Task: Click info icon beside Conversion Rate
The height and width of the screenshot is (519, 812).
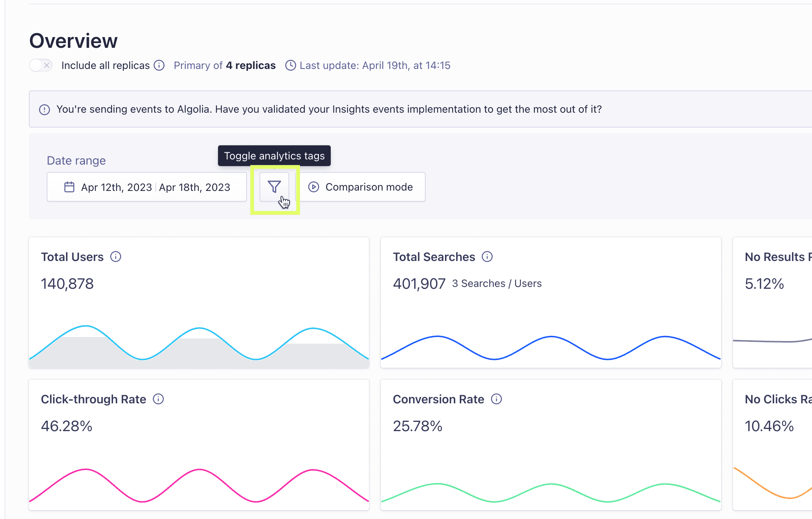Action: click(496, 399)
